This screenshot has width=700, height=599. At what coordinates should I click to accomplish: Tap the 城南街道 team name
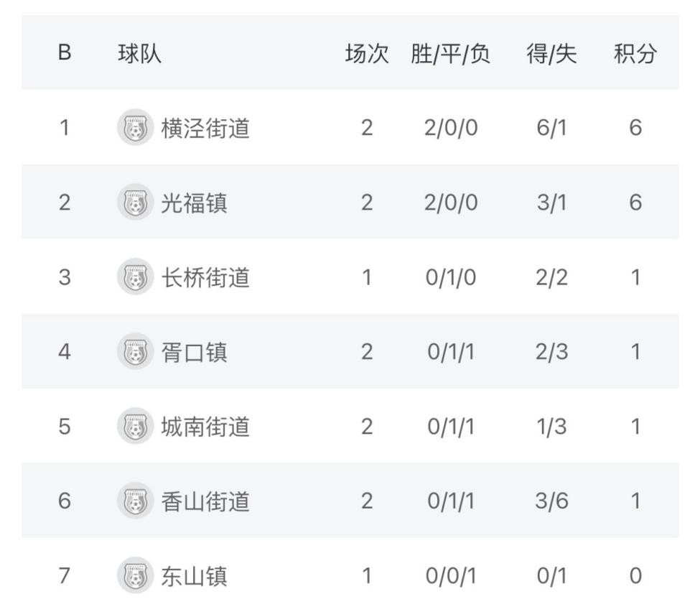click(x=205, y=427)
